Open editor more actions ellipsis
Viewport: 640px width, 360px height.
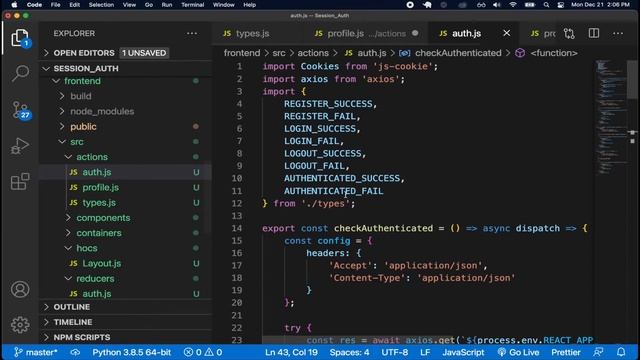click(618, 33)
